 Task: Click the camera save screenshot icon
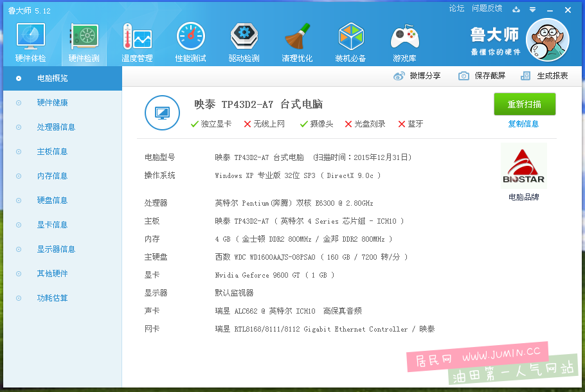(x=464, y=76)
